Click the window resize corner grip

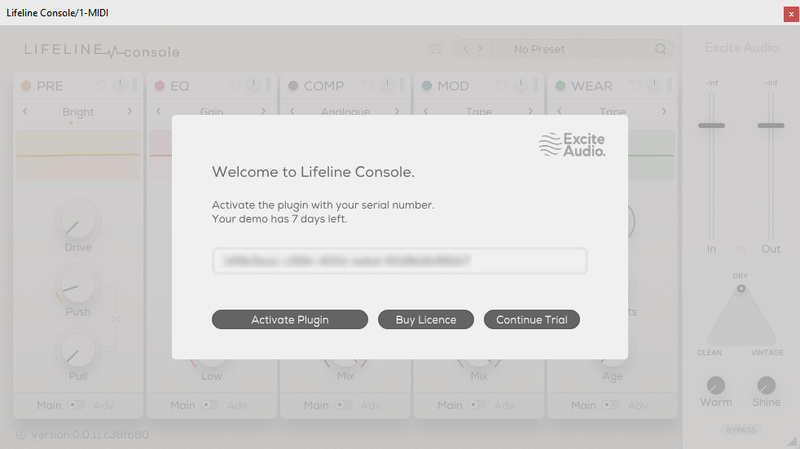click(x=793, y=442)
